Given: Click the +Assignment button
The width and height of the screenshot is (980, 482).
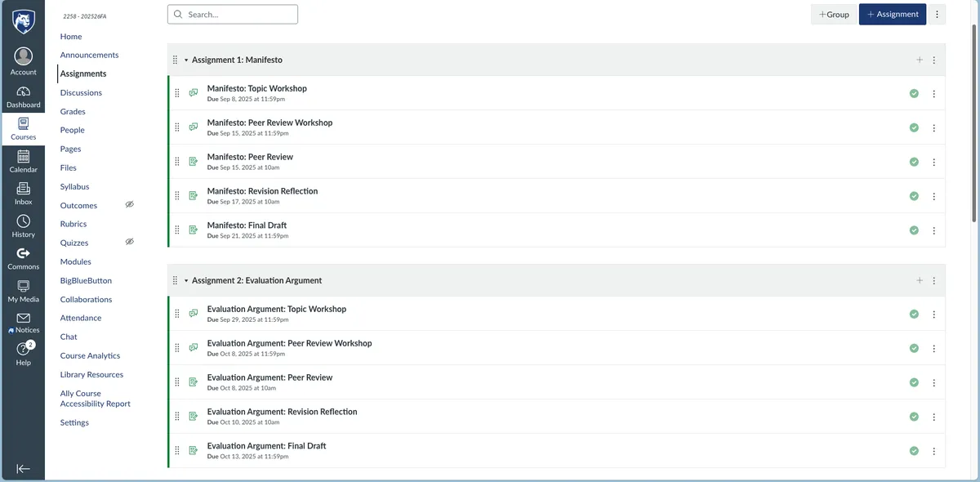Looking at the screenshot, I should tap(892, 14).
